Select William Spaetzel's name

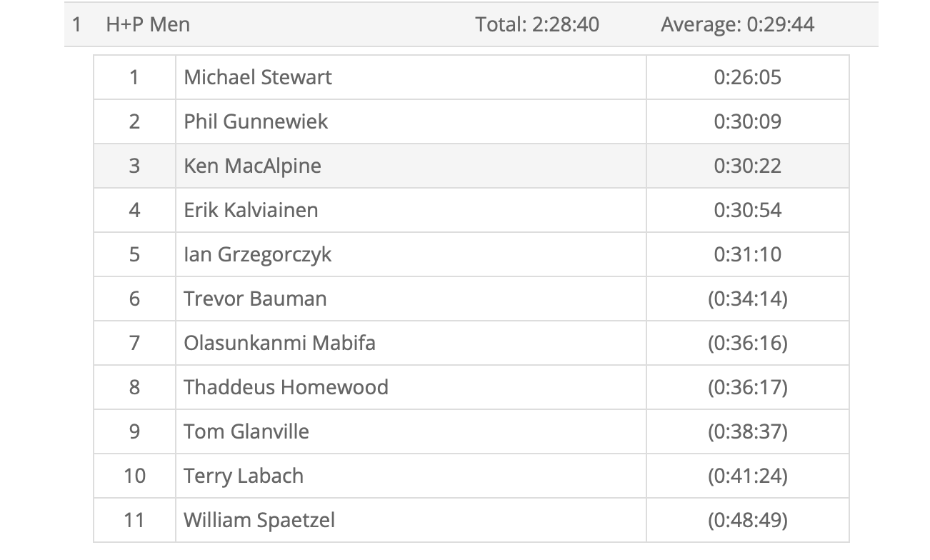coord(259,520)
